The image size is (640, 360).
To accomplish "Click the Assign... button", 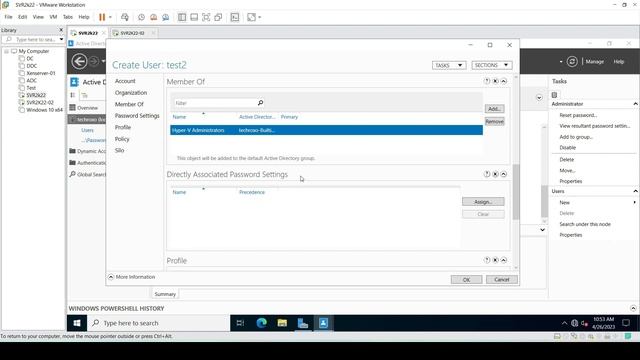I will (x=483, y=202).
